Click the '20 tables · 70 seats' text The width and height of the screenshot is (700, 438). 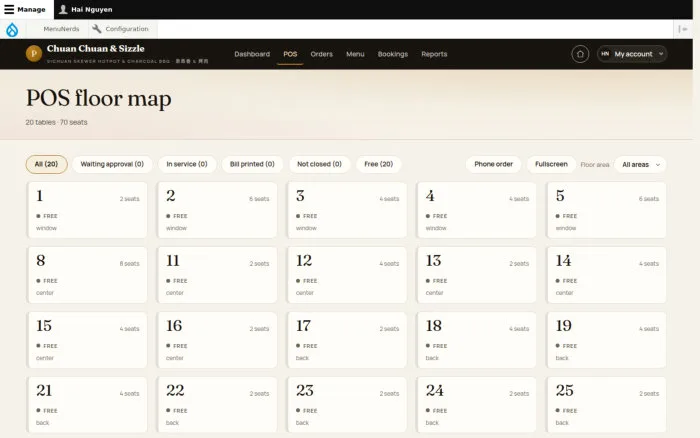tap(56, 122)
